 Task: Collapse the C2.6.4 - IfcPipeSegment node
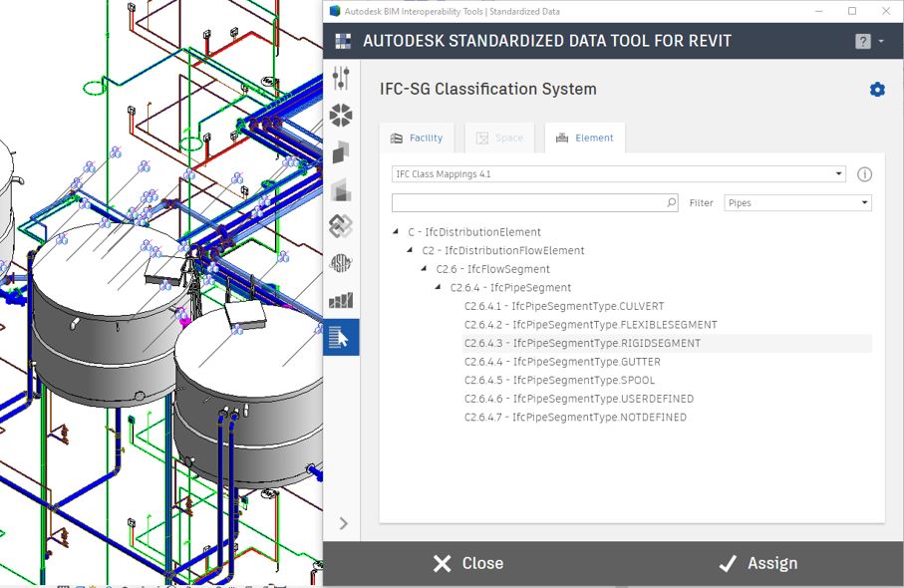[x=439, y=288]
